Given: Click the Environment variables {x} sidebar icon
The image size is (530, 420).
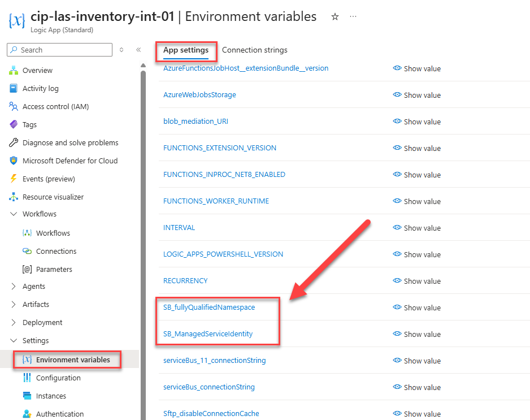Looking at the screenshot, I should point(27,360).
